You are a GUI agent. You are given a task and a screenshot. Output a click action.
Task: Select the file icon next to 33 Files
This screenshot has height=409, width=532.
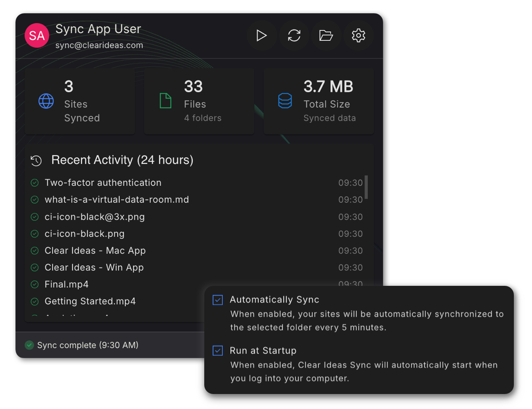(166, 101)
